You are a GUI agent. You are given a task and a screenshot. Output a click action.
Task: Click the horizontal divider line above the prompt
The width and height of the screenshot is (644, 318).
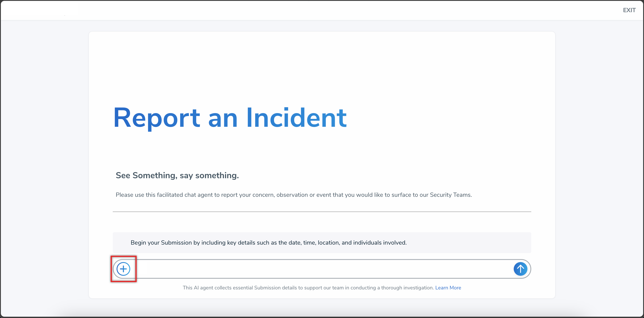322,212
